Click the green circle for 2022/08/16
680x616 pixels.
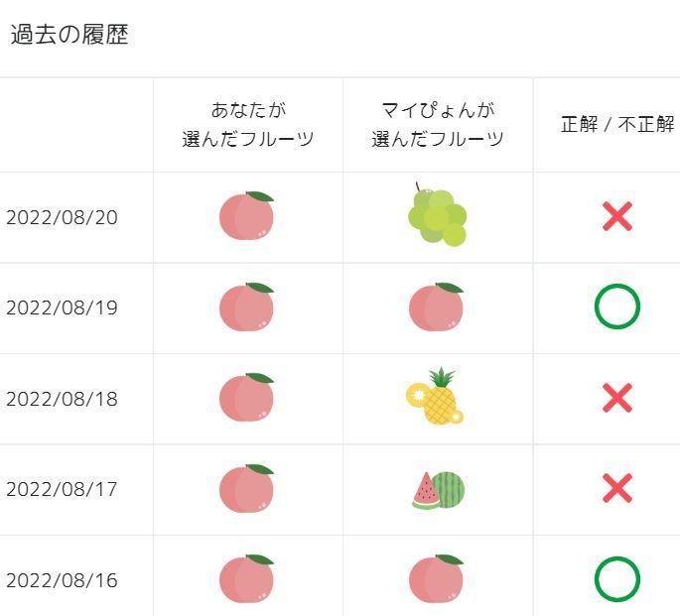(617, 579)
